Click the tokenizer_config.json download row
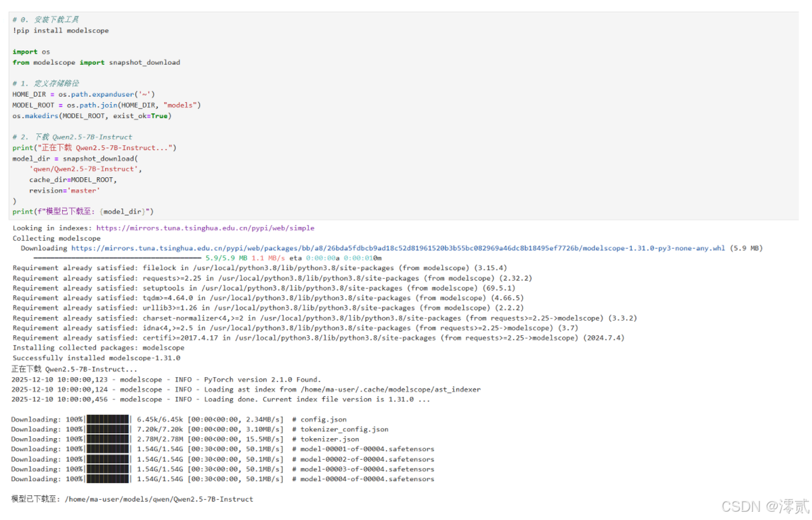Screen dimensions: 812x520 point(200,429)
